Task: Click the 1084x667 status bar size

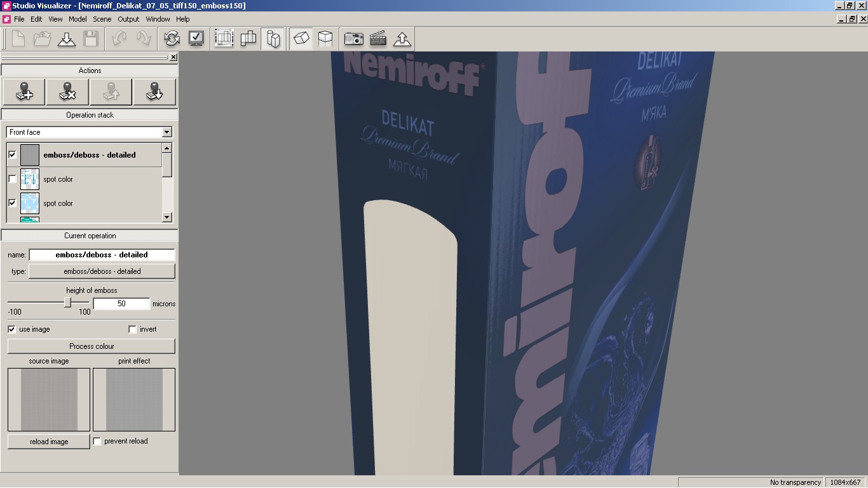Action: pyautogui.click(x=844, y=482)
